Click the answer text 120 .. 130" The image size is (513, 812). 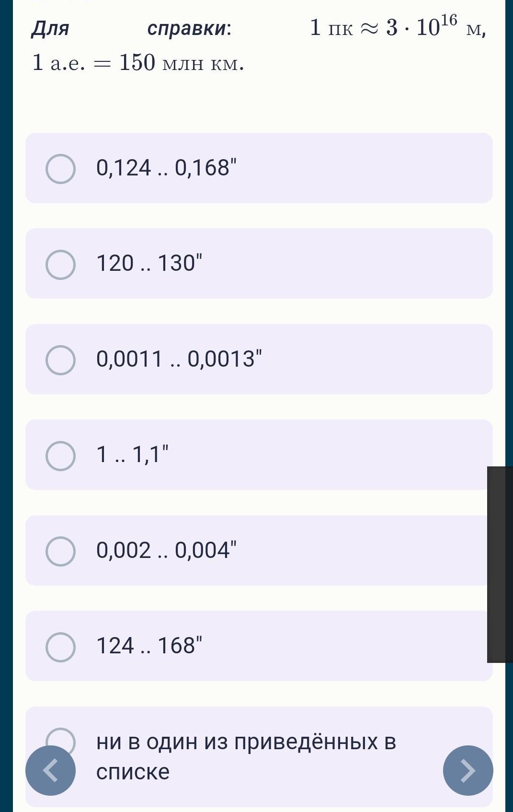pyautogui.click(x=149, y=263)
